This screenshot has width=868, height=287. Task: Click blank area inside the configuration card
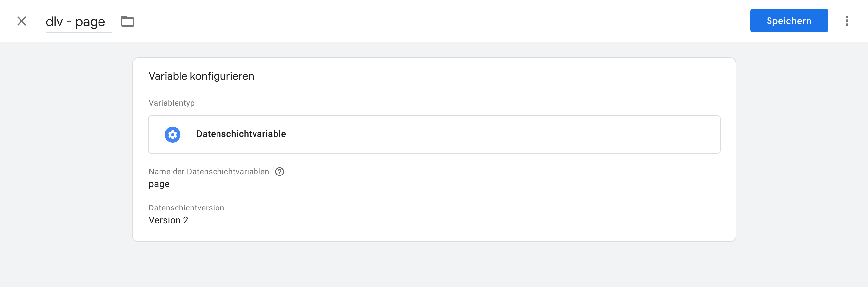(472, 202)
